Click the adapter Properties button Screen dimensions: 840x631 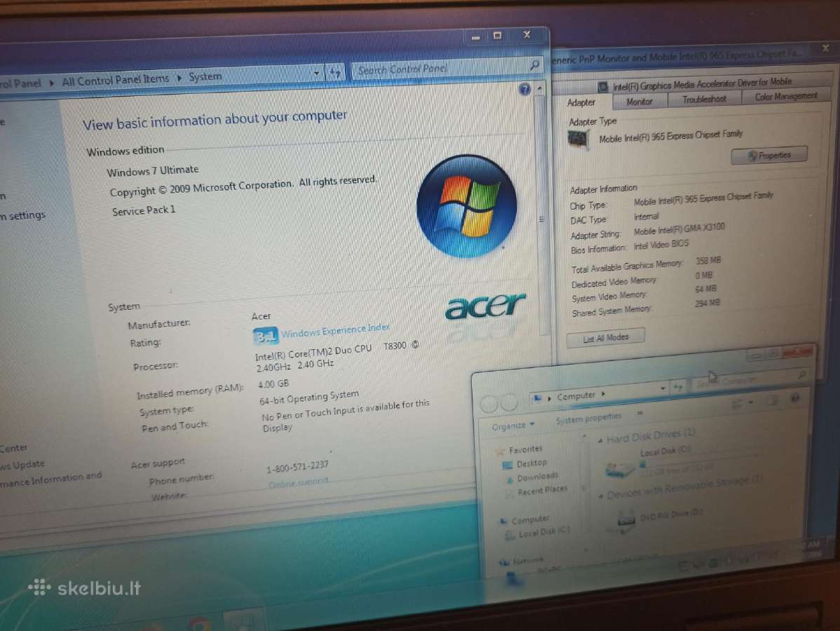coord(768,156)
